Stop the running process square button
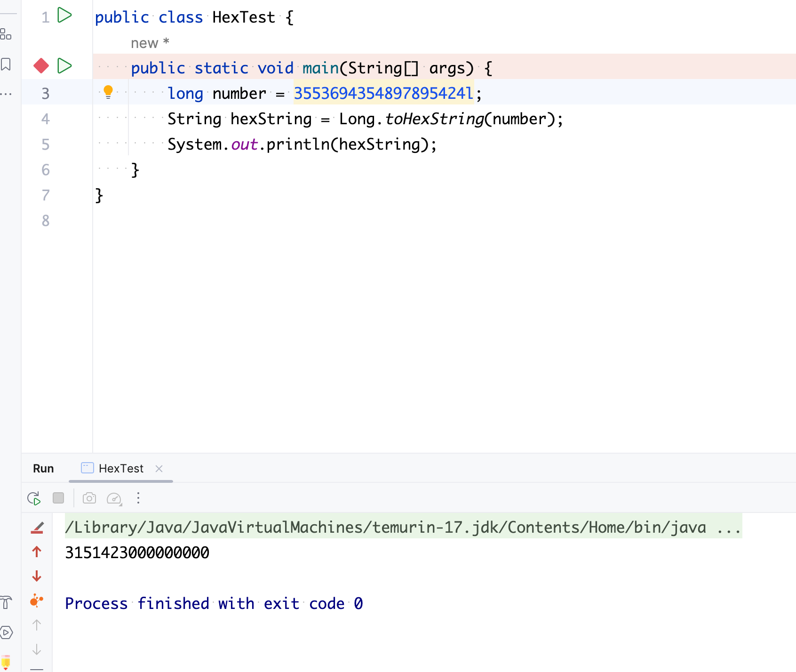Viewport: 796px width, 672px height. pos(58,498)
